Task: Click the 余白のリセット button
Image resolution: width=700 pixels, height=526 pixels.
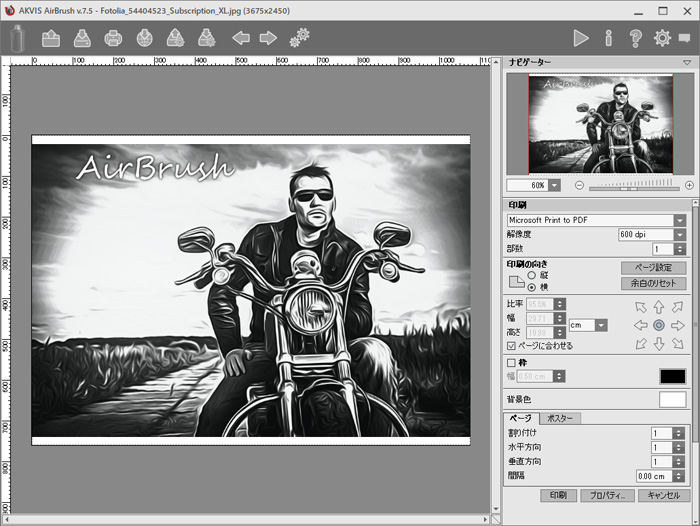Action: [654, 283]
